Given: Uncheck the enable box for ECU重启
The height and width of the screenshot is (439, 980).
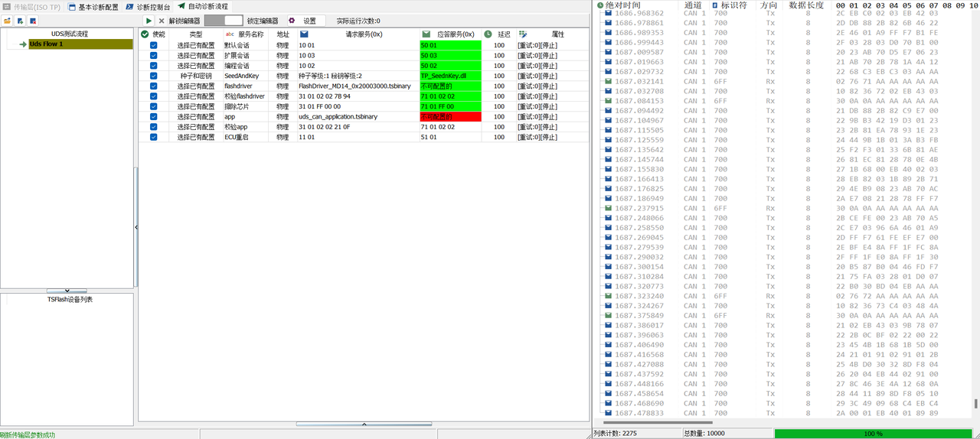Looking at the screenshot, I should tap(153, 137).
